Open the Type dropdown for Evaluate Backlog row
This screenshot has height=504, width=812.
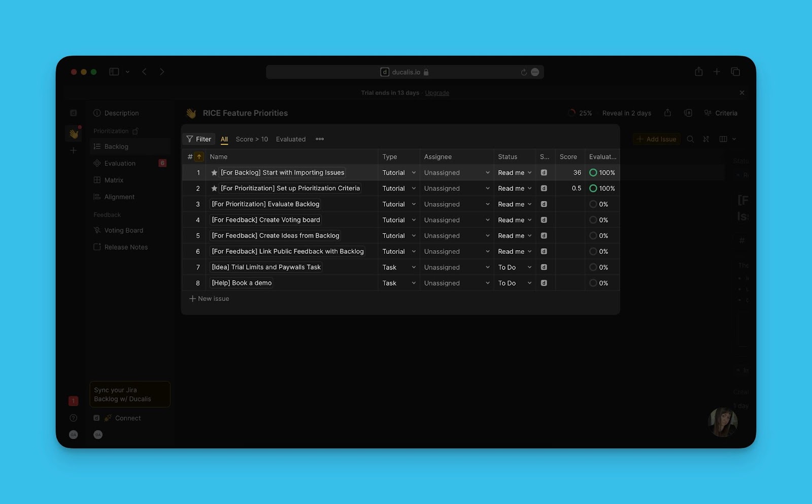coord(398,204)
